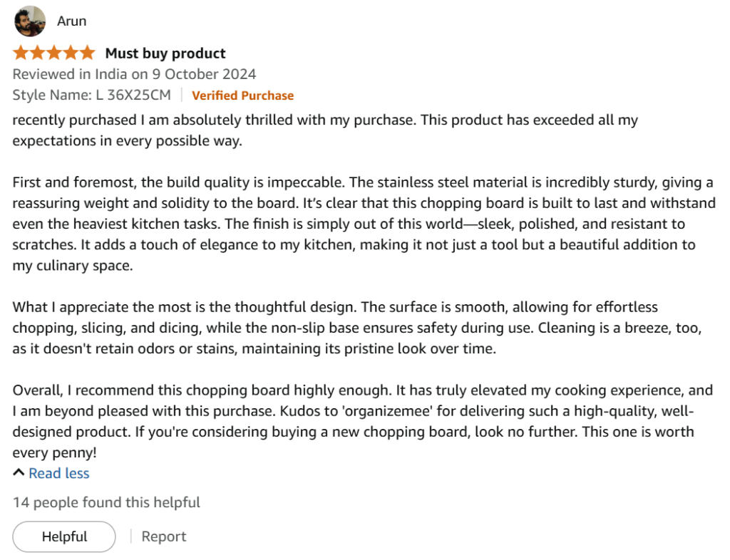
Task: Open the "Must buy product" review title
Action: click(165, 53)
